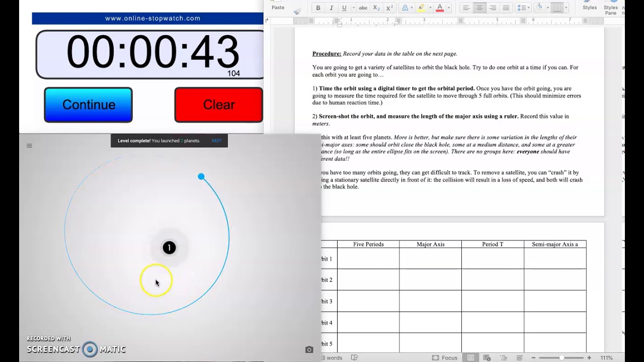The image size is (644, 362).
Task: Take a screenshot with camera icon
Action: coord(309,349)
